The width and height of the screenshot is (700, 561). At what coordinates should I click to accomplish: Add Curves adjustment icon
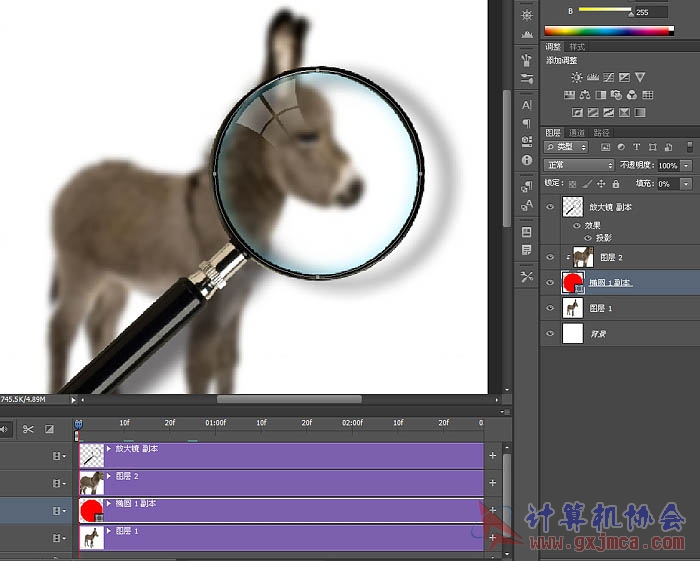click(x=608, y=77)
